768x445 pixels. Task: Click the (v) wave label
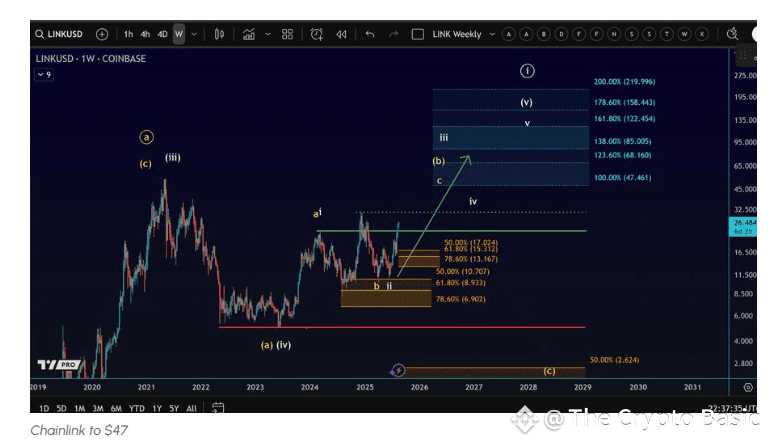click(x=527, y=102)
